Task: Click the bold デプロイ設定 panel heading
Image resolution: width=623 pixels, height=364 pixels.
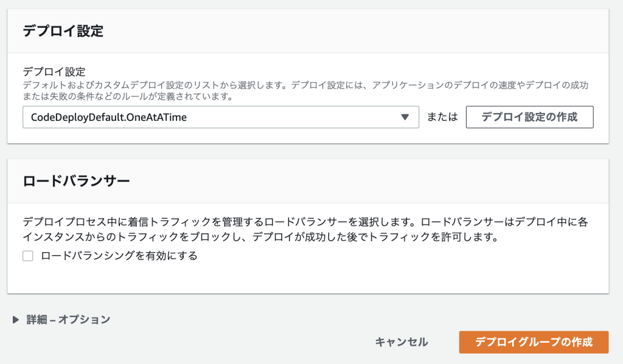Action: pyautogui.click(x=63, y=32)
